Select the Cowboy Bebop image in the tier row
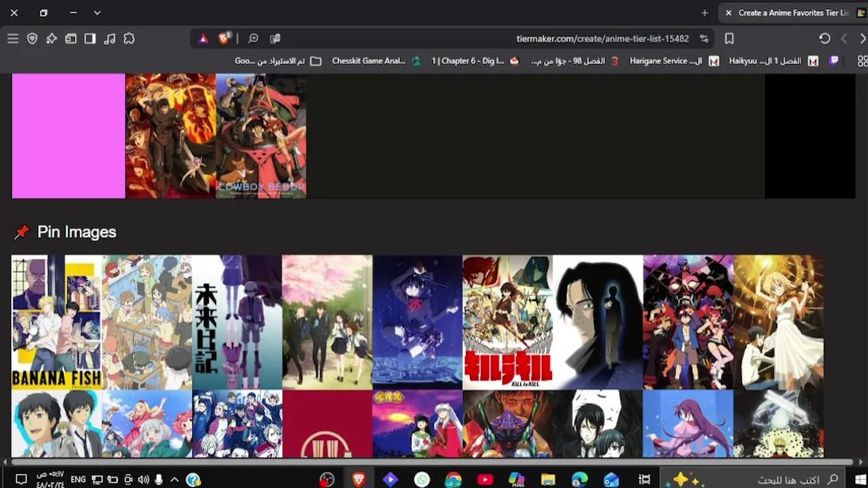The image size is (868, 488). 261,136
